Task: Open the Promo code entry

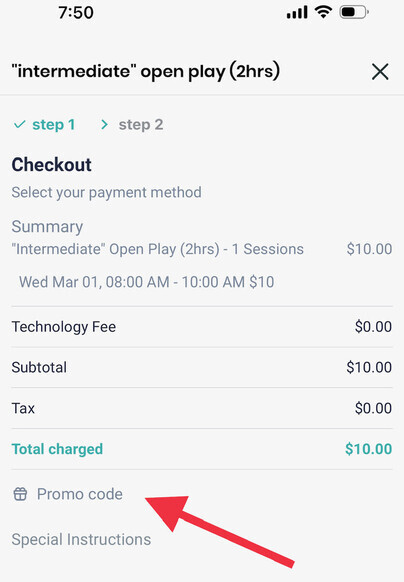Action: point(79,494)
